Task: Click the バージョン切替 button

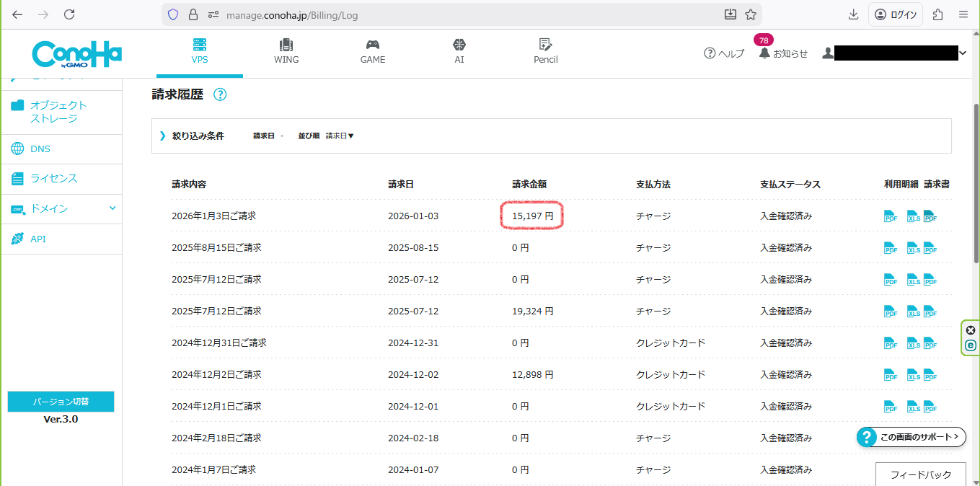Action: pos(61,402)
